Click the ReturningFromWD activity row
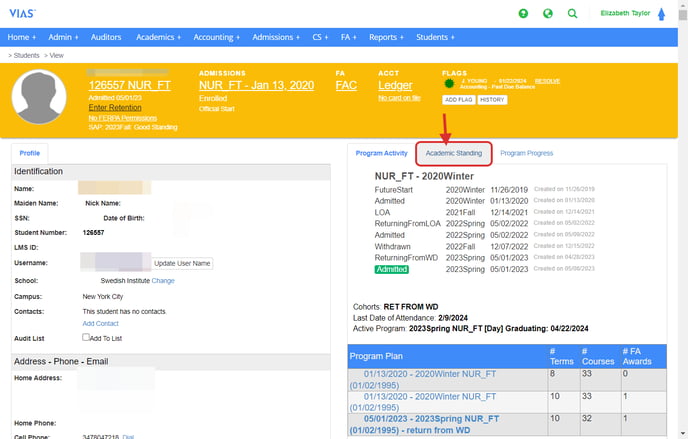The height and width of the screenshot is (439, 688). pos(484,258)
